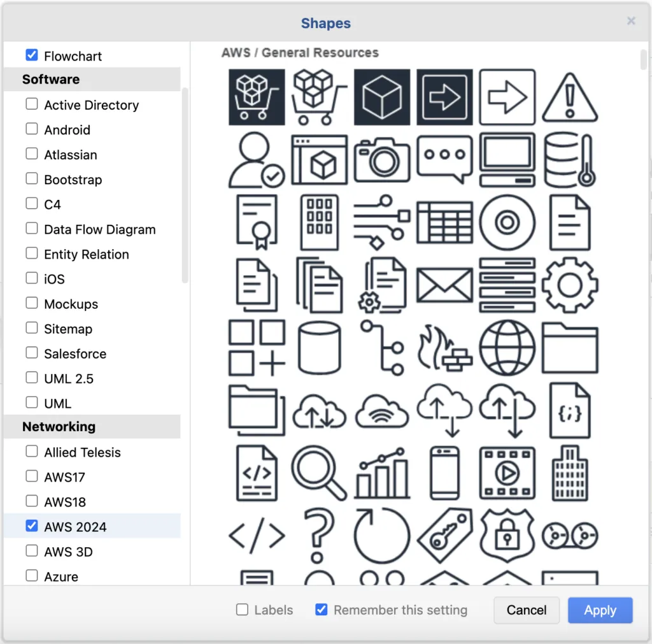Click the padlock shield shape

(507, 536)
